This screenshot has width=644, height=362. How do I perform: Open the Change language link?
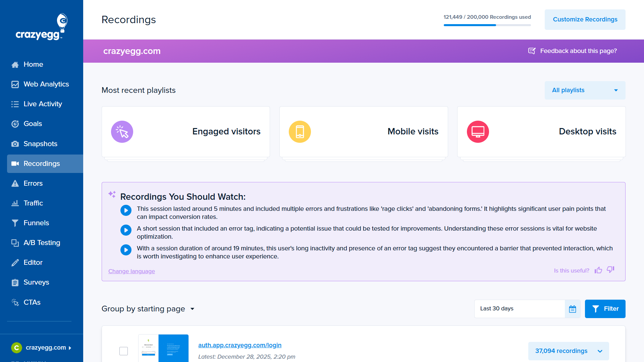(x=131, y=271)
